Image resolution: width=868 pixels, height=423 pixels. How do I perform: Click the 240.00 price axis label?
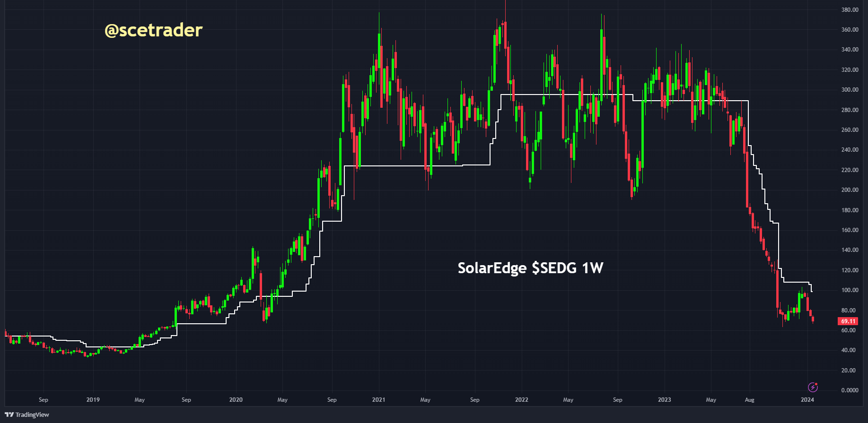850,149
